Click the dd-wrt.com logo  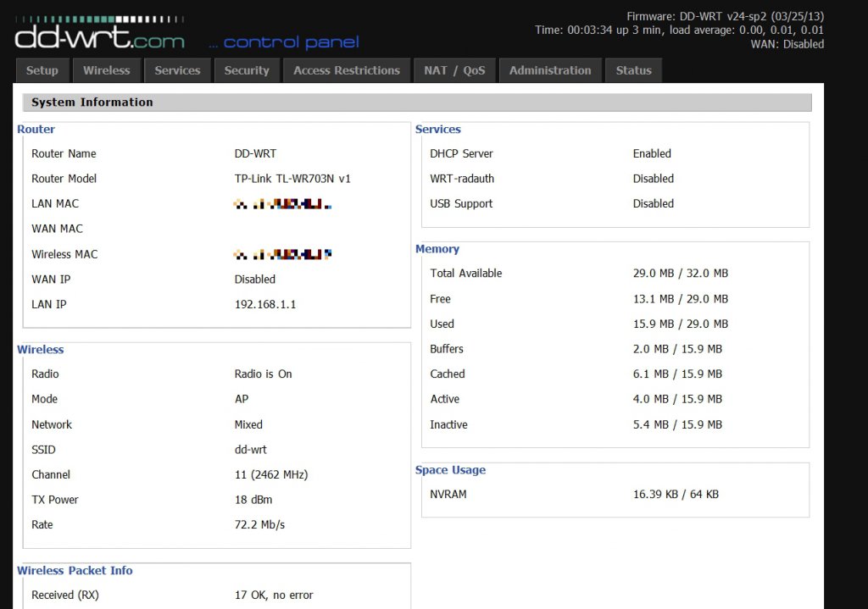pos(99,35)
